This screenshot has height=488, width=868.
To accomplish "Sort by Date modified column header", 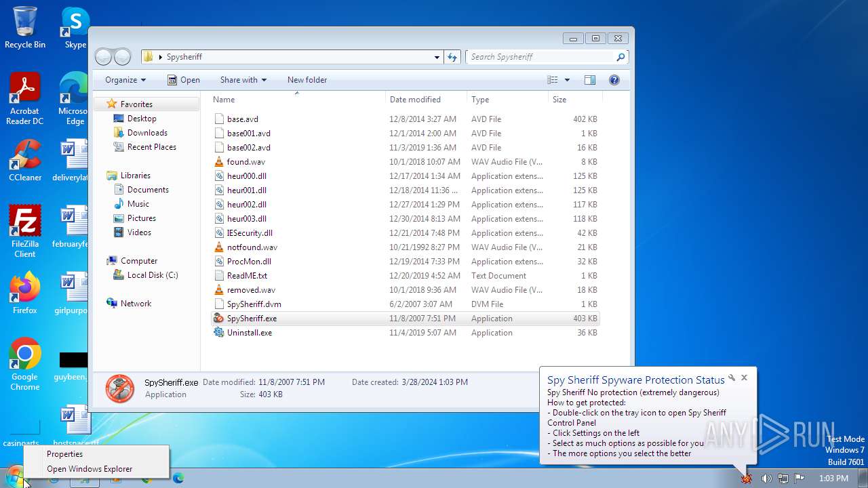I will [427, 100].
